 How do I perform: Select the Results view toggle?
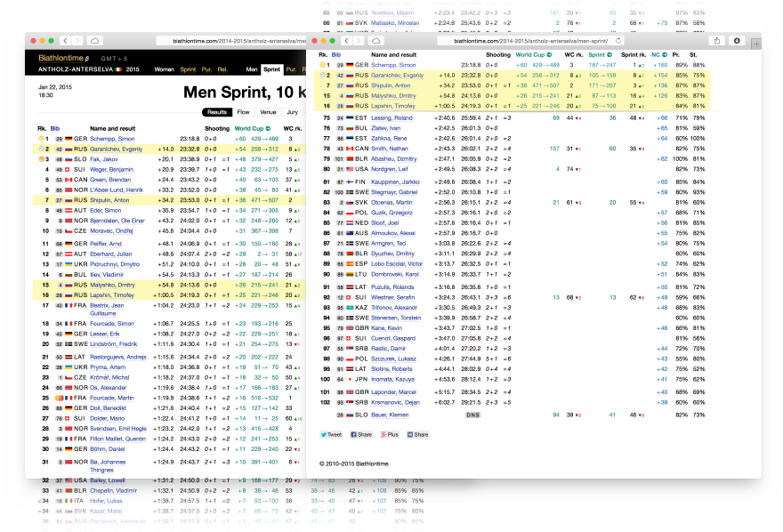pos(217,112)
